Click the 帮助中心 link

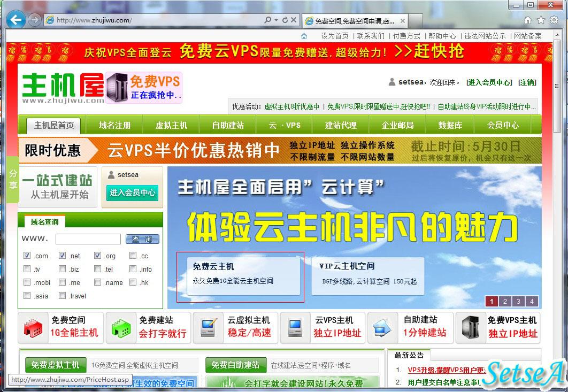(442, 36)
